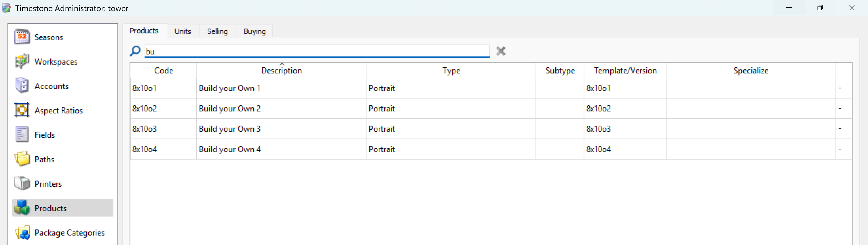Open the Fields section

tap(45, 135)
